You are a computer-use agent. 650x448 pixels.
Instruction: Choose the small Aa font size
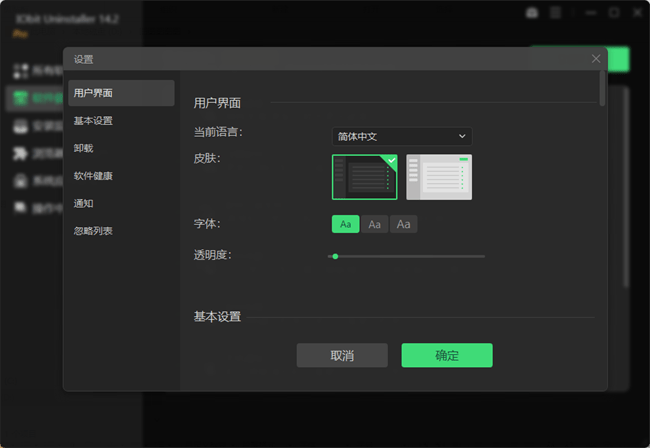click(345, 224)
